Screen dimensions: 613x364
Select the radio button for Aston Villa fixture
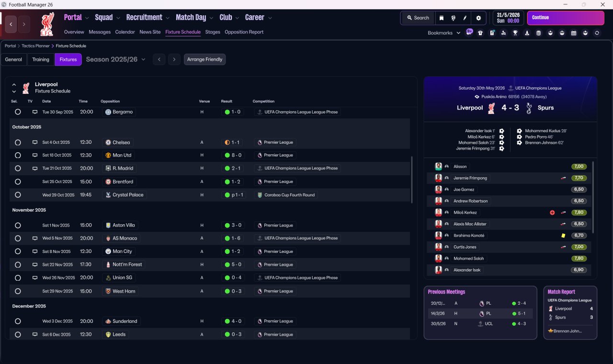[x=18, y=225]
